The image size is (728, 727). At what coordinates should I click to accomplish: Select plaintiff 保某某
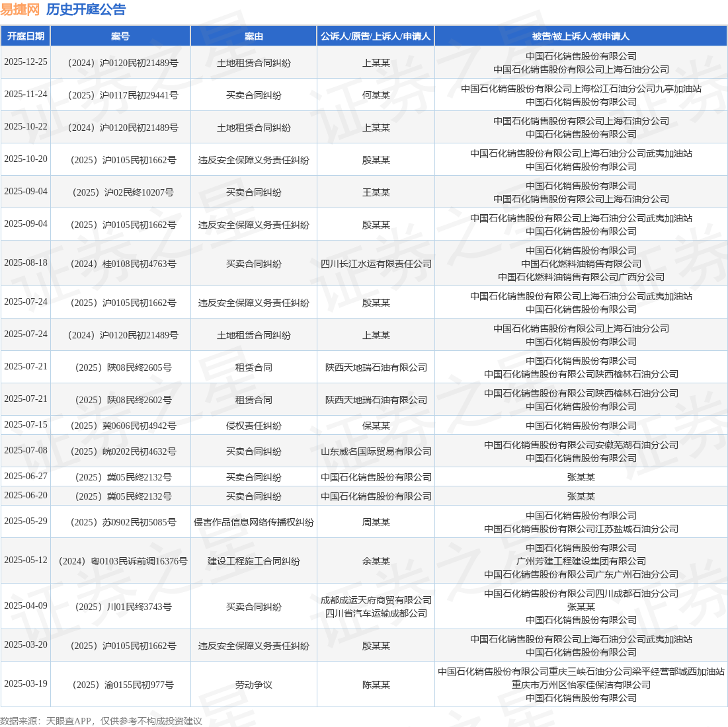[376, 426]
